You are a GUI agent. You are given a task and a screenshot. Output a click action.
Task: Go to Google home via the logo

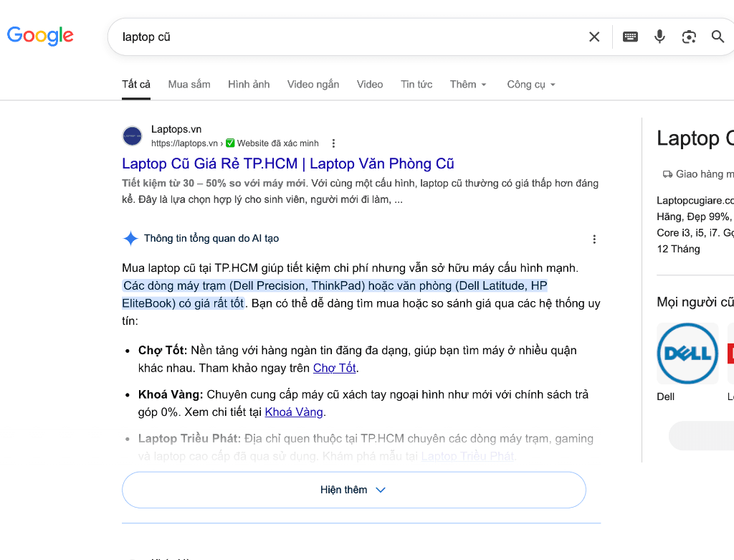[40, 36]
